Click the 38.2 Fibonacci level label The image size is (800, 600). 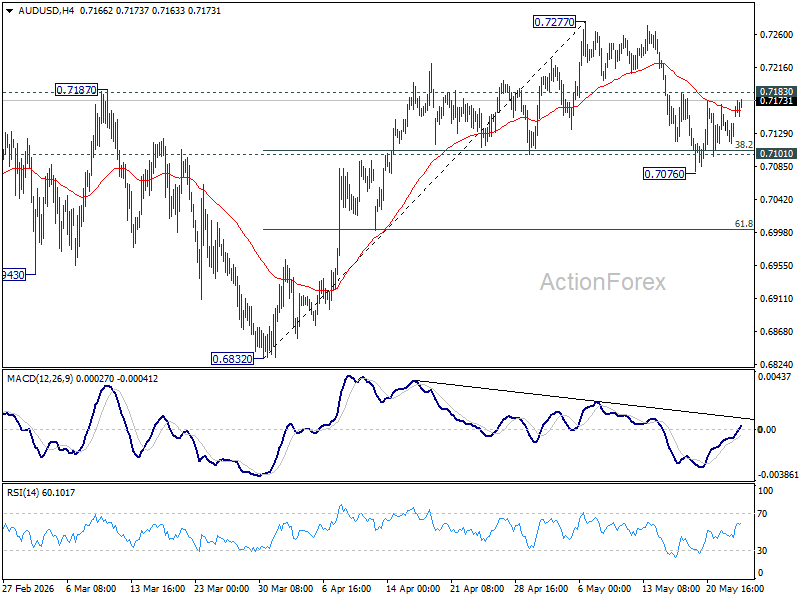click(744, 145)
